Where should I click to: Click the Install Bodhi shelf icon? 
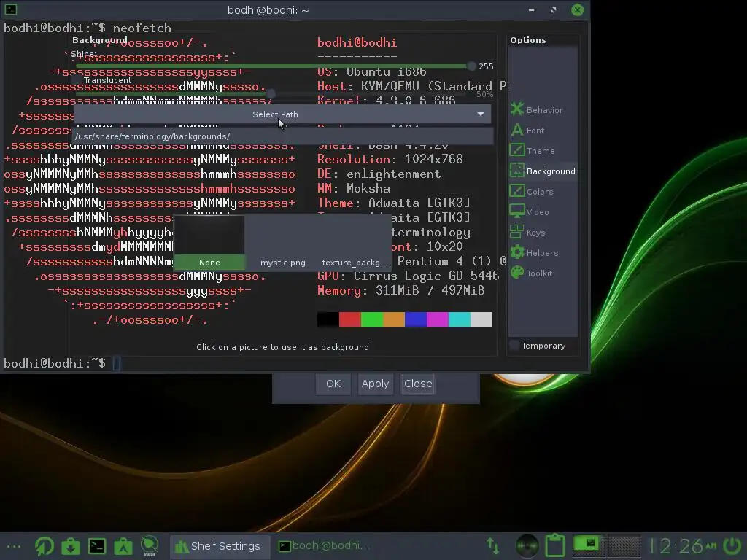(149, 546)
